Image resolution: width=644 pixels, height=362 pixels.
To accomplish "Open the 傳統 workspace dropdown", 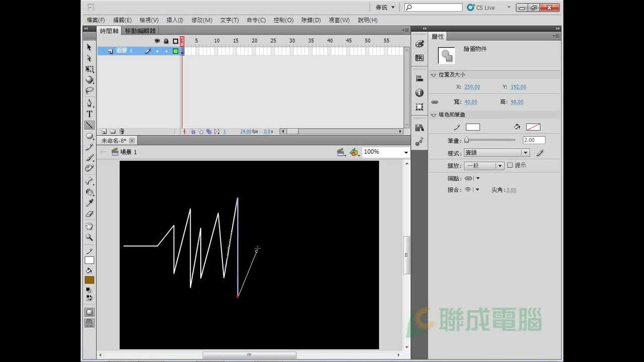I will pyautogui.click(x=385, y=8).
